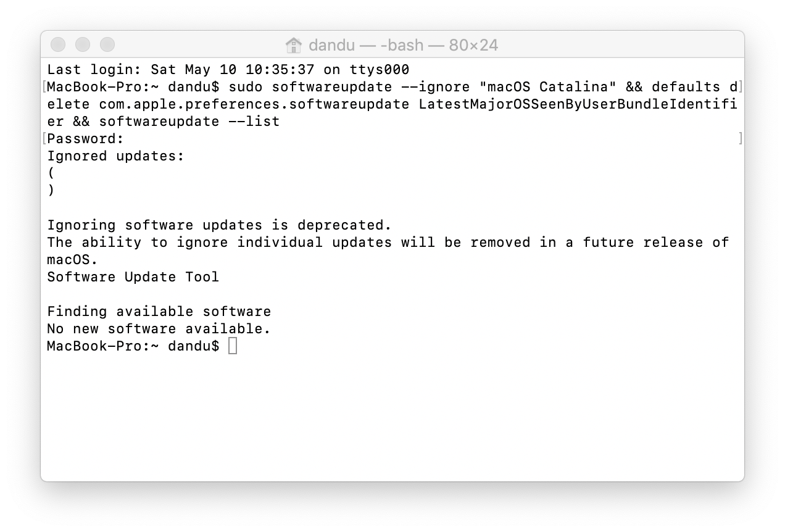The height and width of the screenshot is (532, 785).
Task: Click the left bracket mark beside the sudo command
Action: tap(45, 86)
